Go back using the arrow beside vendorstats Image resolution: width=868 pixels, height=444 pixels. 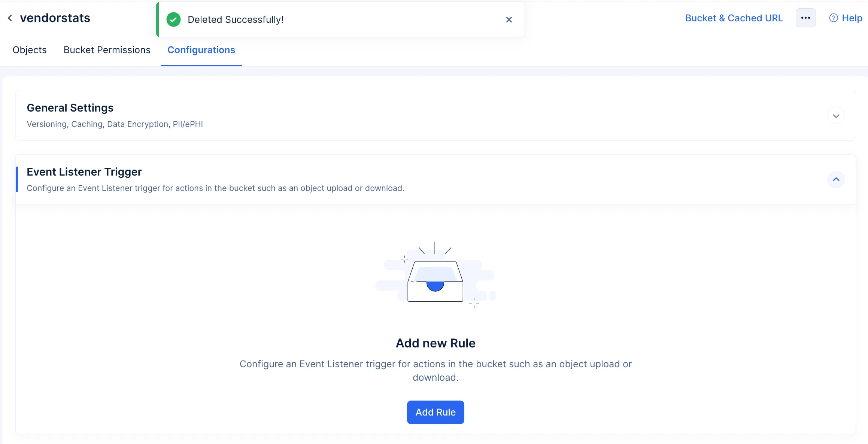[10, 18]
